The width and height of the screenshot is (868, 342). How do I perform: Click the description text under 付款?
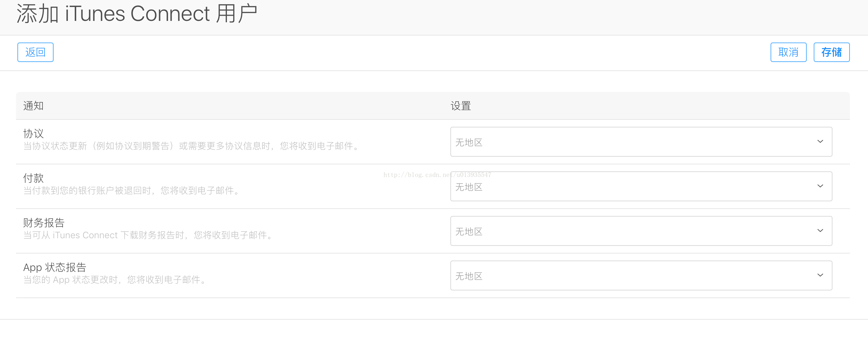pyautogui.click(x=132, y=191)
